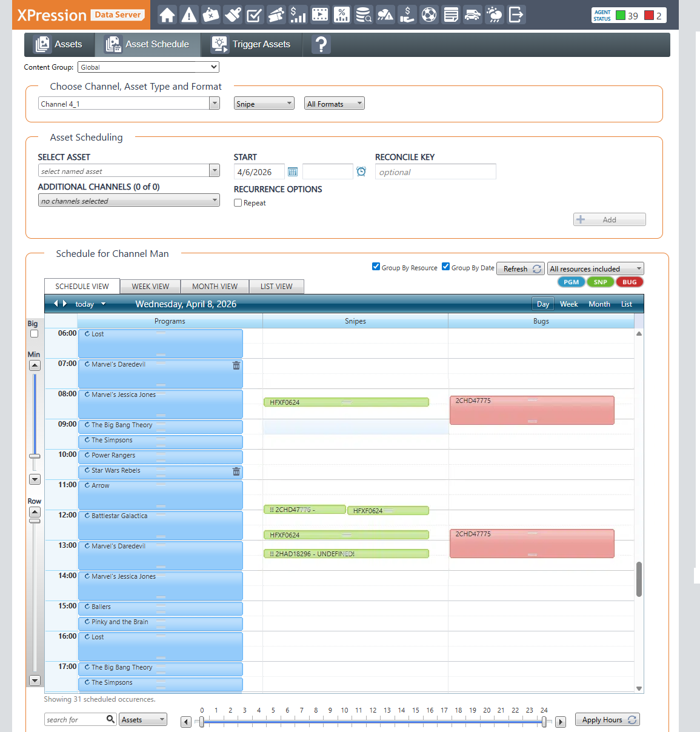
Task: Delete the Star Wars Rebels program entry
Action: point(236,471)
